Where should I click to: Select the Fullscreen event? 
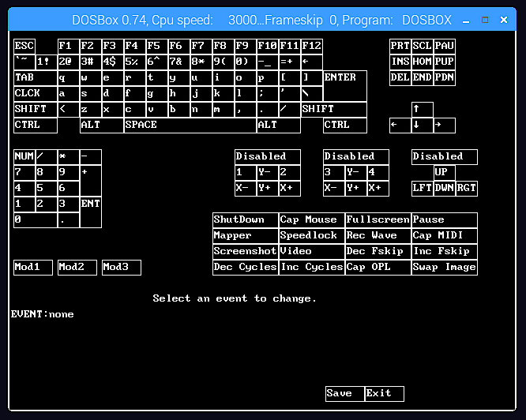click(x=378, y=220)
